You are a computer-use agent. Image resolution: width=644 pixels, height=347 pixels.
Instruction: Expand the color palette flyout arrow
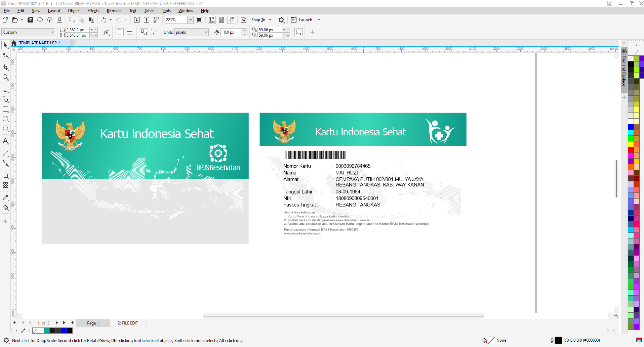[x=636, y=45]
